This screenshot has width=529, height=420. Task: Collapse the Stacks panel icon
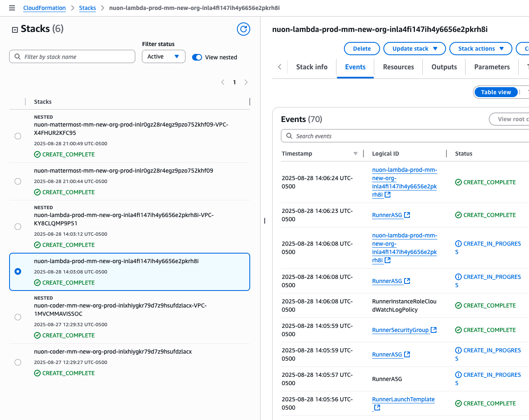[x=15, y=29]
